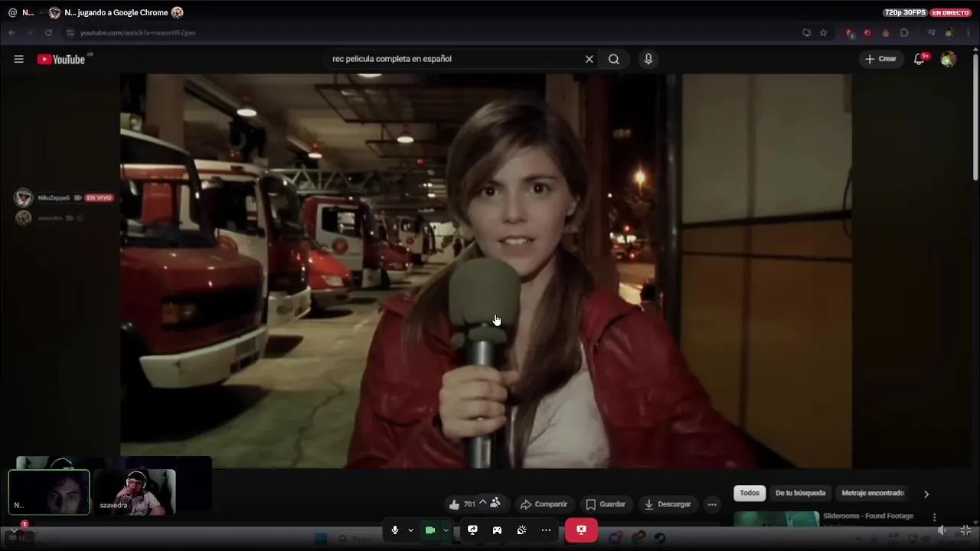
Task: Toggle camera in call controls
Action: point(430,530)
